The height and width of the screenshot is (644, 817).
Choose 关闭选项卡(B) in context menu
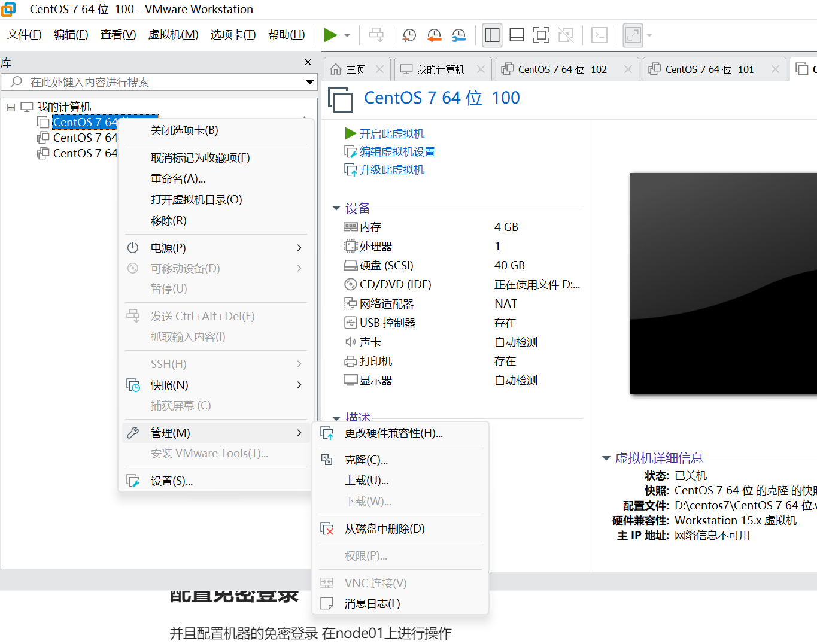(216, 130)
